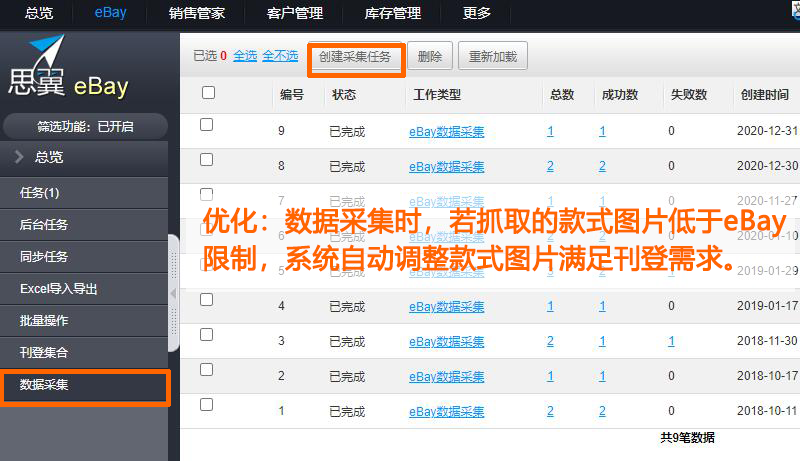
Task: Tick the select-all checkbox in the table header
Action: pos(208,93)
